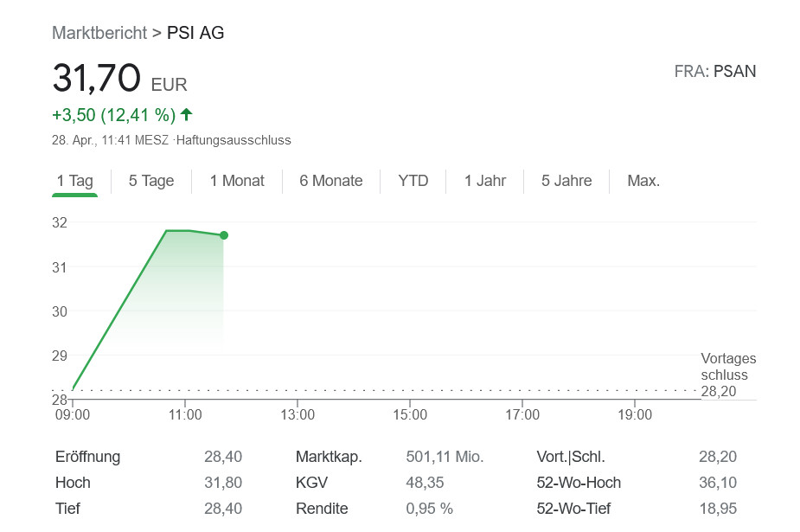Screen dimensions: 800x532
Task: Switch to the 5 Tage tab
Action: coord(151,181)
